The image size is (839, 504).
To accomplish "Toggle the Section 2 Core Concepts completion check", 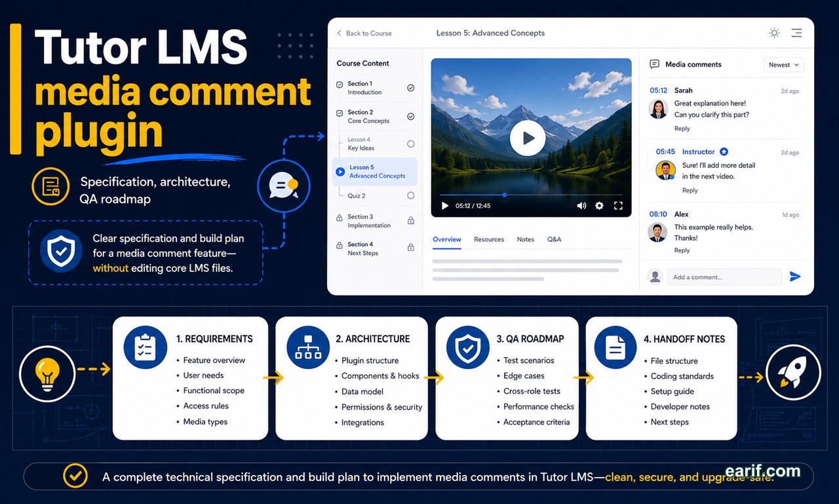I will (411, 117).
